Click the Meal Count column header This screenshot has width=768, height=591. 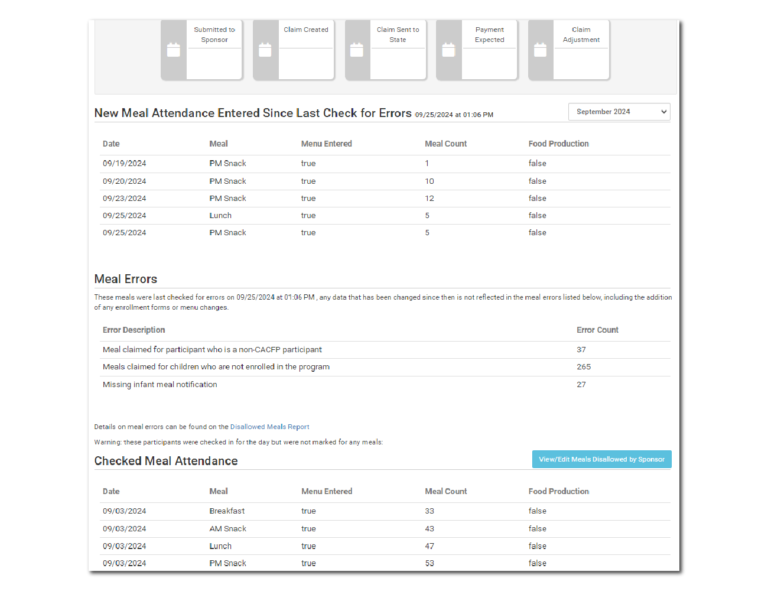[445, 144]
